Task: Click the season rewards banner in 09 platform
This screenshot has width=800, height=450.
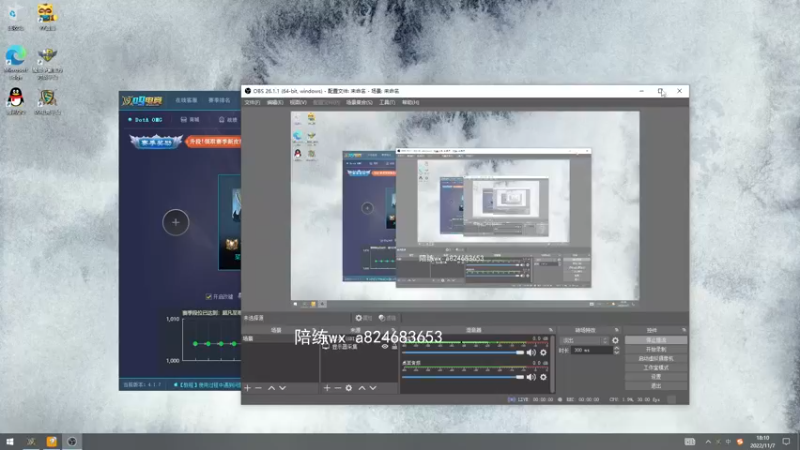Action: [x=156, y=141]
